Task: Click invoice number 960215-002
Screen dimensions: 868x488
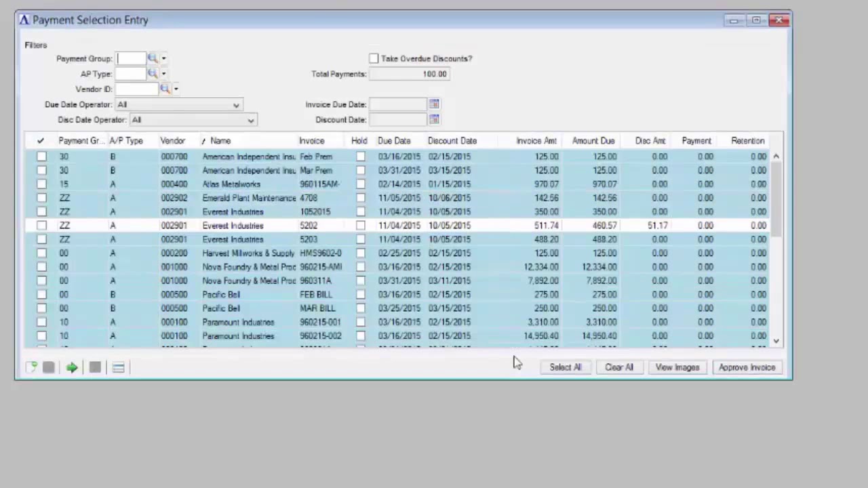Action: (x=320, y=336)
